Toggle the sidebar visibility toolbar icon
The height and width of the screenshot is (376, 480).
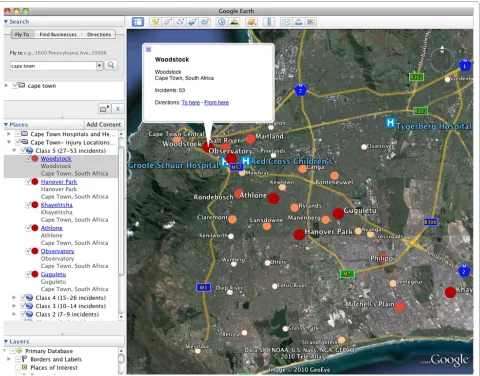[138, 22]
